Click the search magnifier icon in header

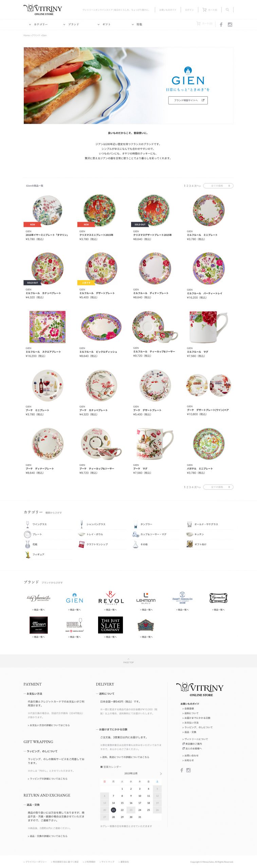click(227, 10)
